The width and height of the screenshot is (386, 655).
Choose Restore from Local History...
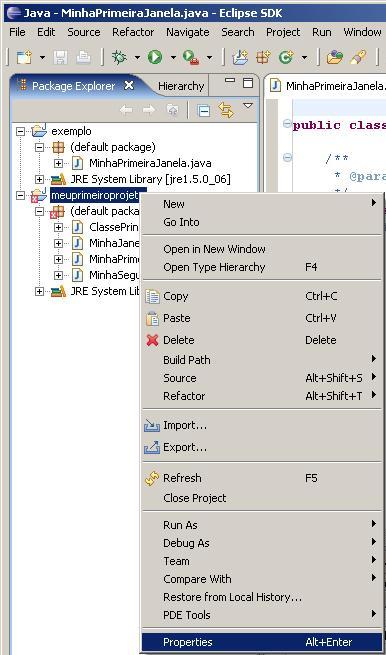[x=262, y=597]
